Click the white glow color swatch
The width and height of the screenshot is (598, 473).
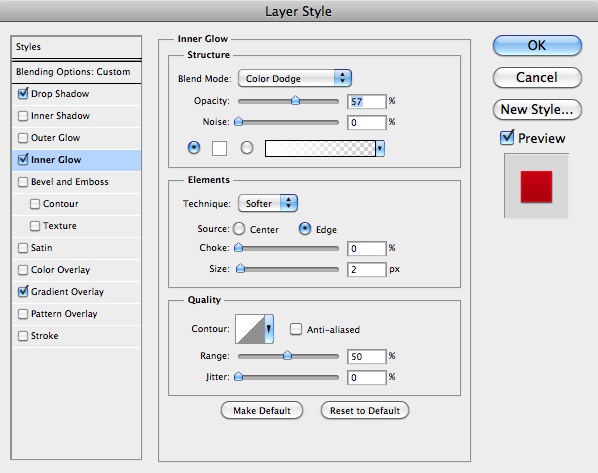pyautogui.click(x=219, y=148)
